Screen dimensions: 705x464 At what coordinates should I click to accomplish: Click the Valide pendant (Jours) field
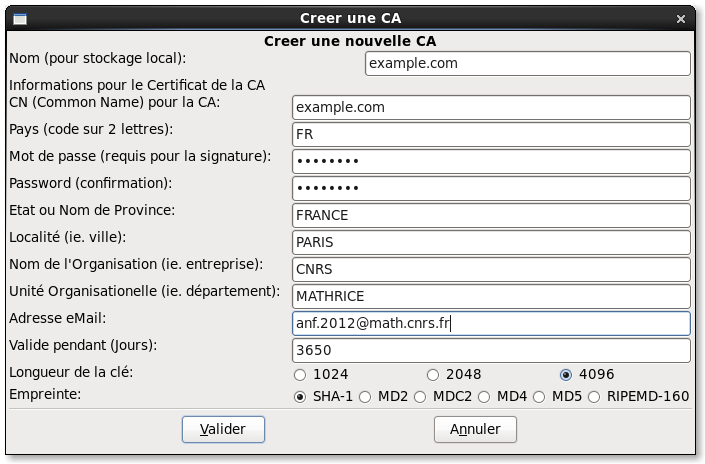tap(491, 350)
